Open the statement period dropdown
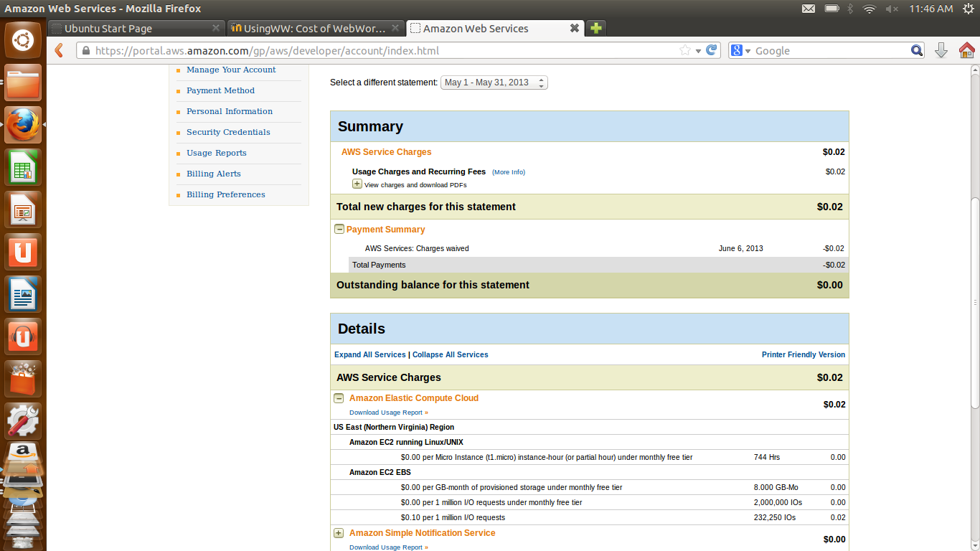 tap(494, 83)
